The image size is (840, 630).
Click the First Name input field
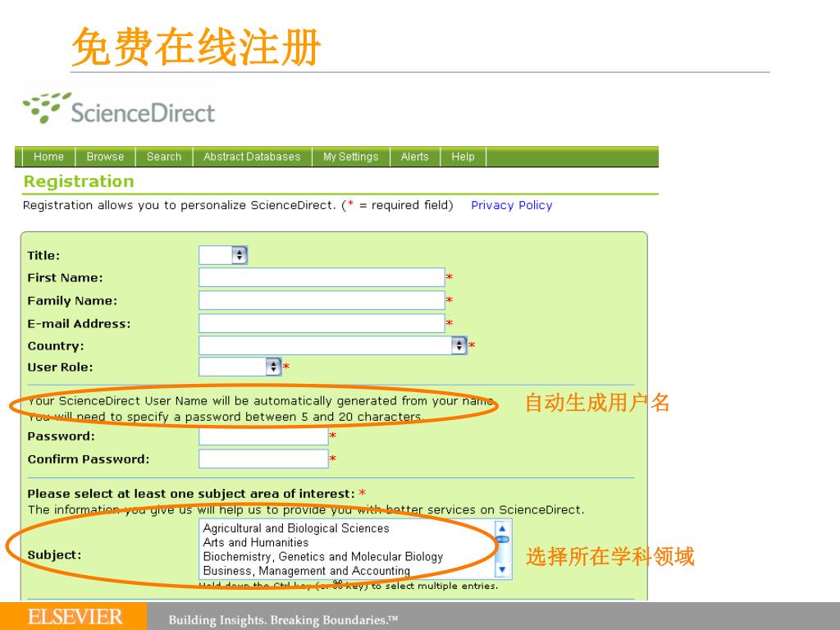(322, 277)
